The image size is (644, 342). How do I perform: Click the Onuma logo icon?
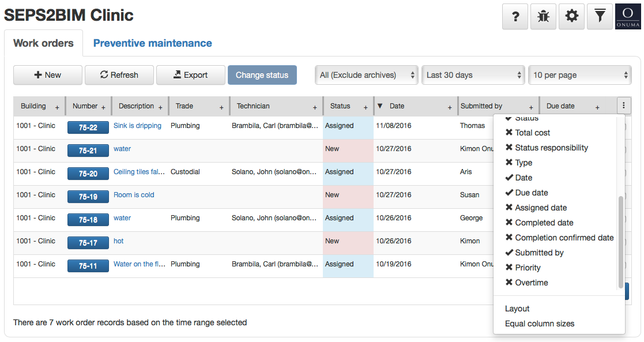pyautogui.click(x=627, y=17)
